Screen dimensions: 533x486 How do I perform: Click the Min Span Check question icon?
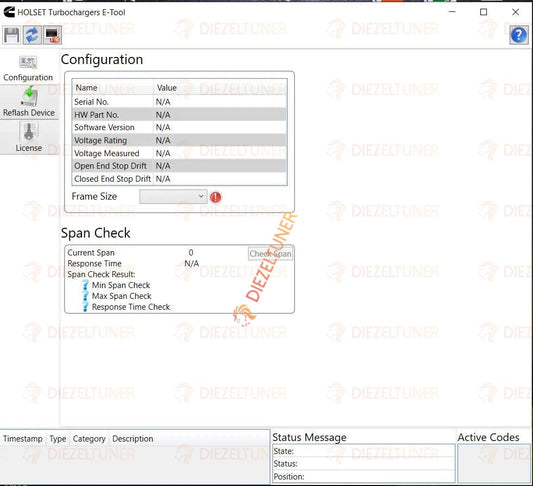pyautogui.click(x=86, y=285)
